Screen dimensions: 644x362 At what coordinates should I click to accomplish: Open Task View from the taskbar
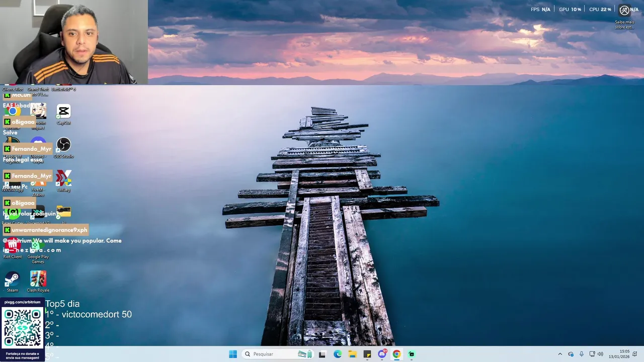[322, 354]
